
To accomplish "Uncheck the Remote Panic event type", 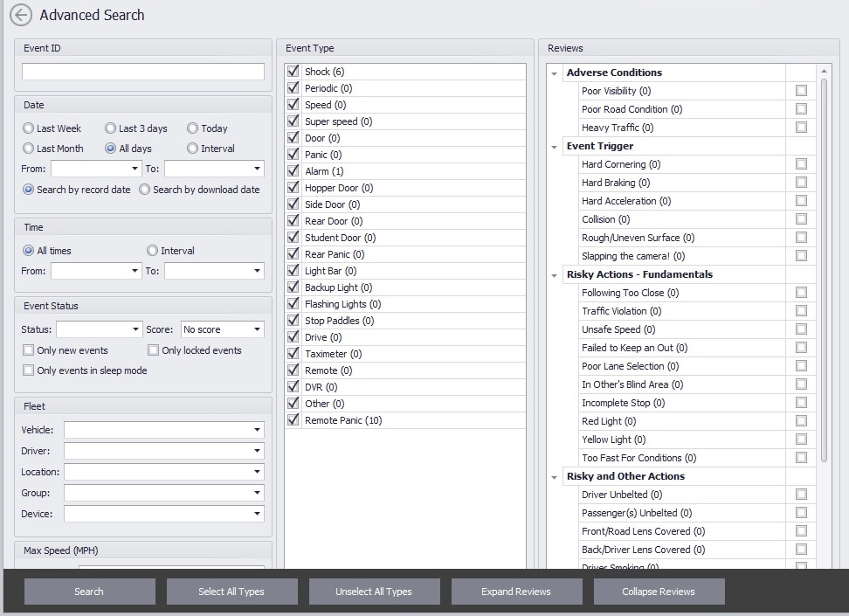I will [x=293, y=420].
